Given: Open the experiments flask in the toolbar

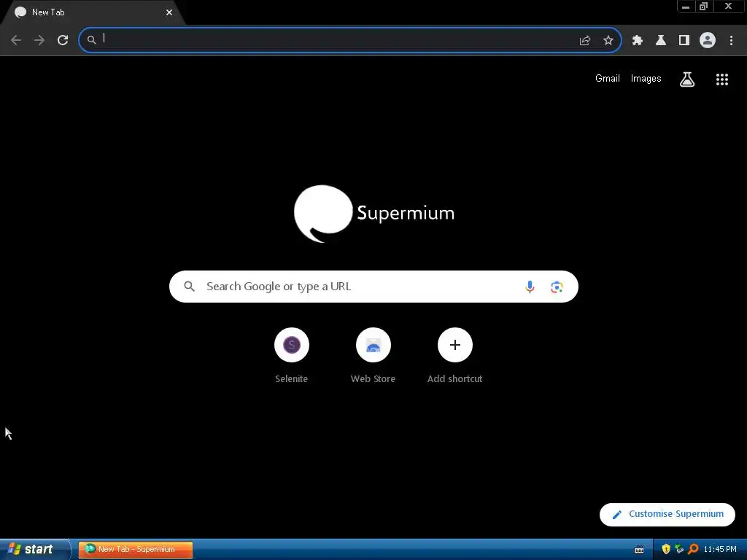Looking at the screenshot, I should [x=661, y=41].
